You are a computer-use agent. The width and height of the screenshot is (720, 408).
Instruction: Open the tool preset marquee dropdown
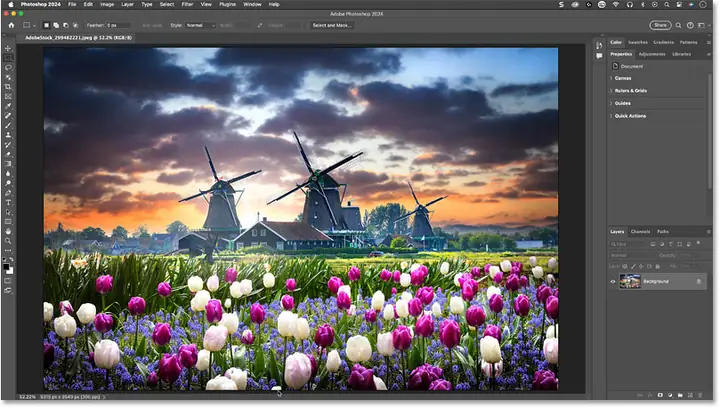coord(29,25)
